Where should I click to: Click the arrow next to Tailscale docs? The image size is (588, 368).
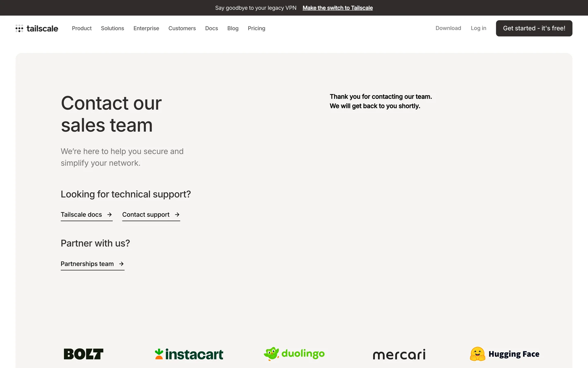tap(109, 215)
